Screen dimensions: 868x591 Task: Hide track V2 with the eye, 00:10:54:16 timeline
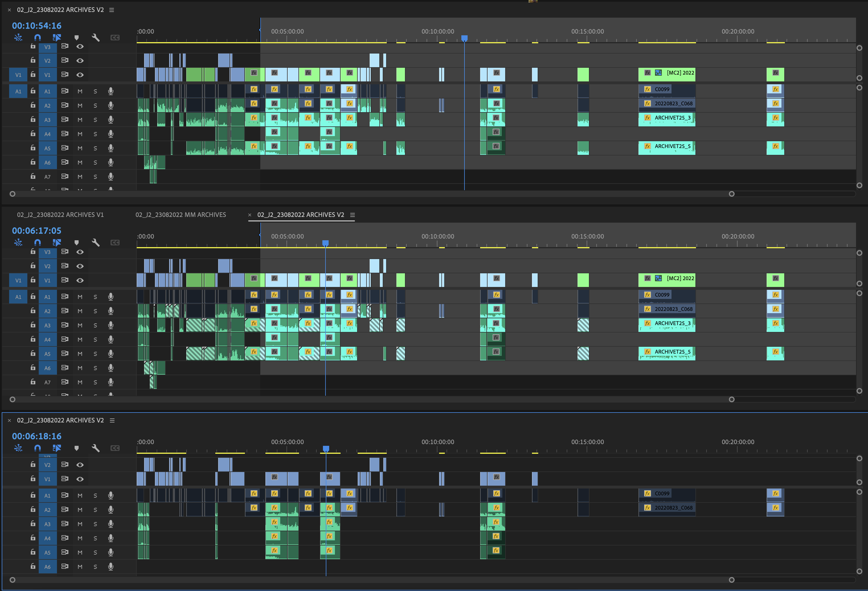tap(80, 60)
